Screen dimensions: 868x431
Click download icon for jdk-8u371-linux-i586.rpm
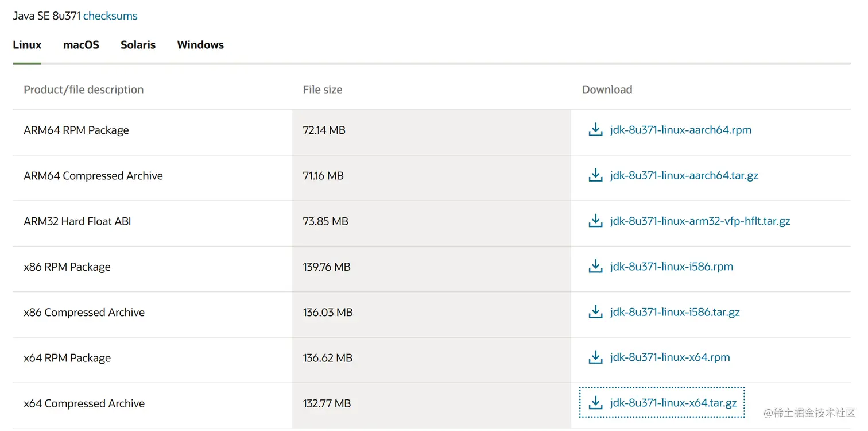click(x=595, y=266)
